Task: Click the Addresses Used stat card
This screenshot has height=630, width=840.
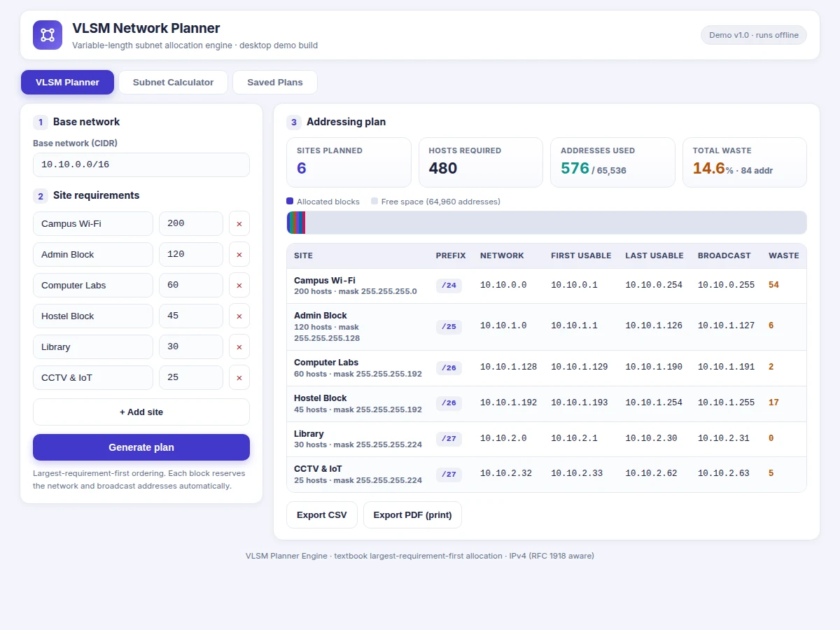Action: (613, 162)
